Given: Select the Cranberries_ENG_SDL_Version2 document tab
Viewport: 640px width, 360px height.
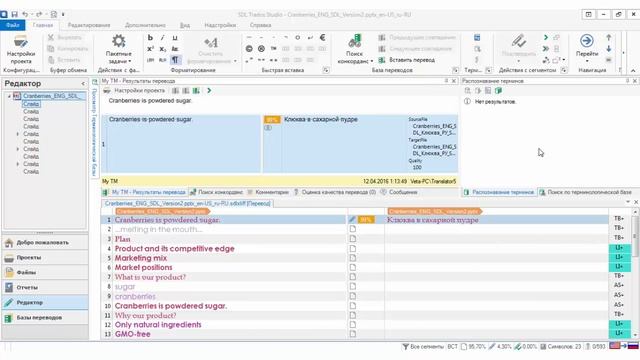Looking at the screenshot, I should click(187, 203).
